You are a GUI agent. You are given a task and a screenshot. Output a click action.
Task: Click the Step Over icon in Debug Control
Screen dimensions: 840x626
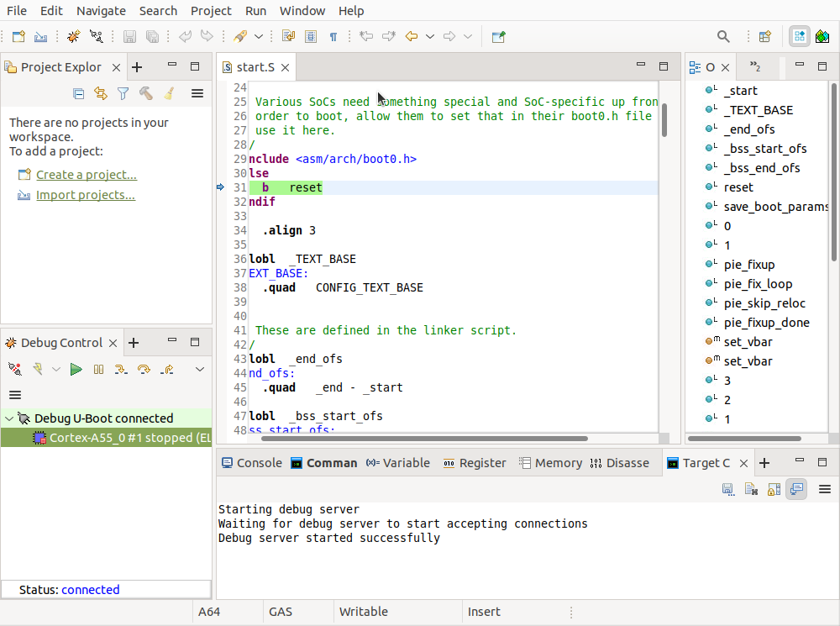(143, 369)
